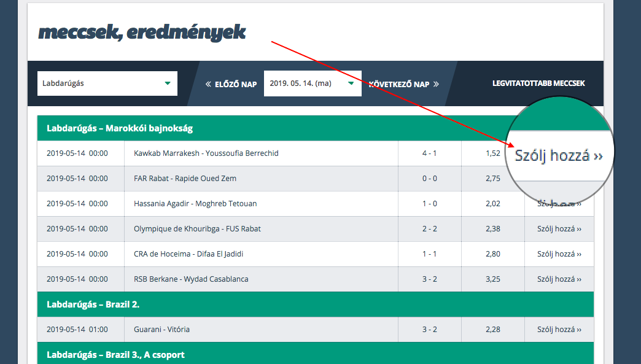Comment on Guarani - Vitória via Szólj hozzá
The image size is (641, 364).
tap(559, 330)
